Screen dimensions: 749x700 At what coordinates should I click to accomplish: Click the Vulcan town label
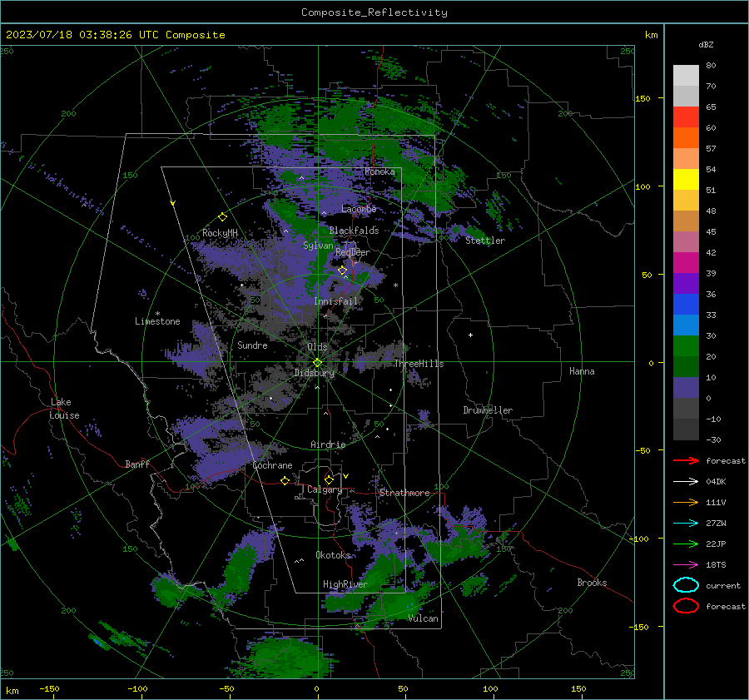[423, 618]
